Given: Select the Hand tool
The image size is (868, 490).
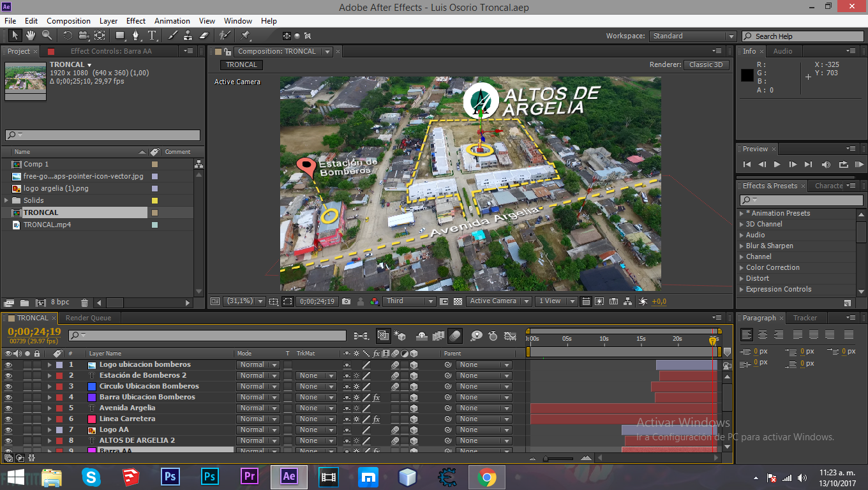Looking at the screenshot, I should (30, 36).
